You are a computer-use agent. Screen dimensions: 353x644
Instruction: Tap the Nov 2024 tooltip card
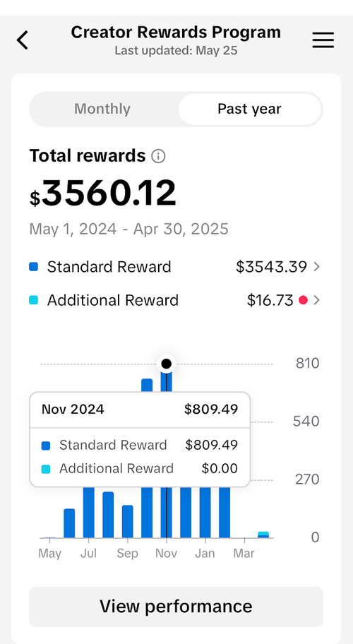[140, 439]
